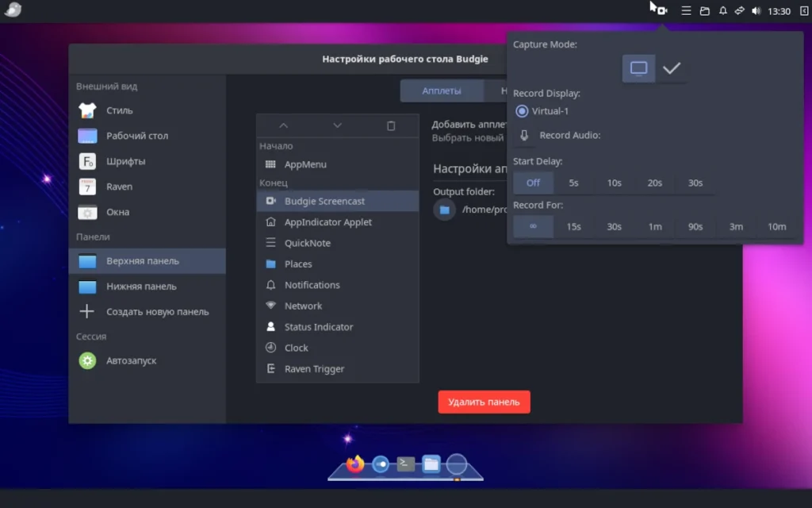Set Record For to 15s
Viewport: 812px width, 508px height.
(574, 226)
